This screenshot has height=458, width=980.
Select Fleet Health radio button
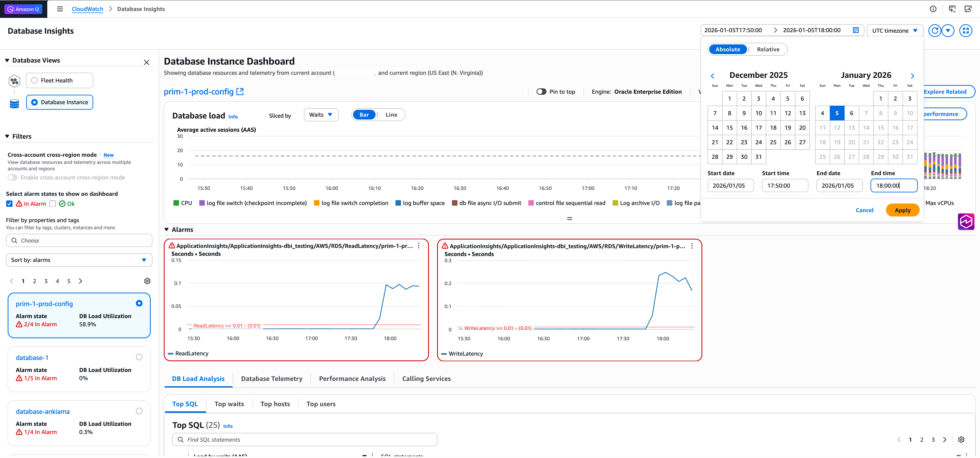(34, 81)
